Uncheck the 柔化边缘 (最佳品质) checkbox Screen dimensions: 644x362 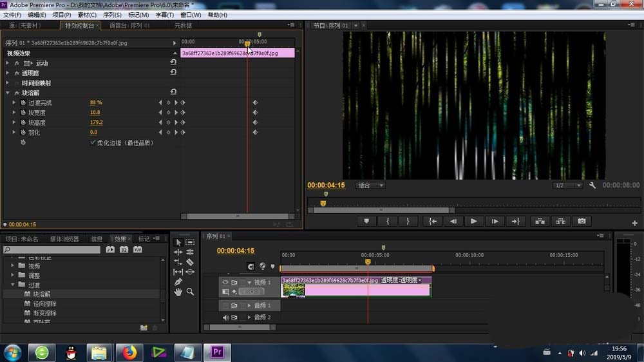93,142
